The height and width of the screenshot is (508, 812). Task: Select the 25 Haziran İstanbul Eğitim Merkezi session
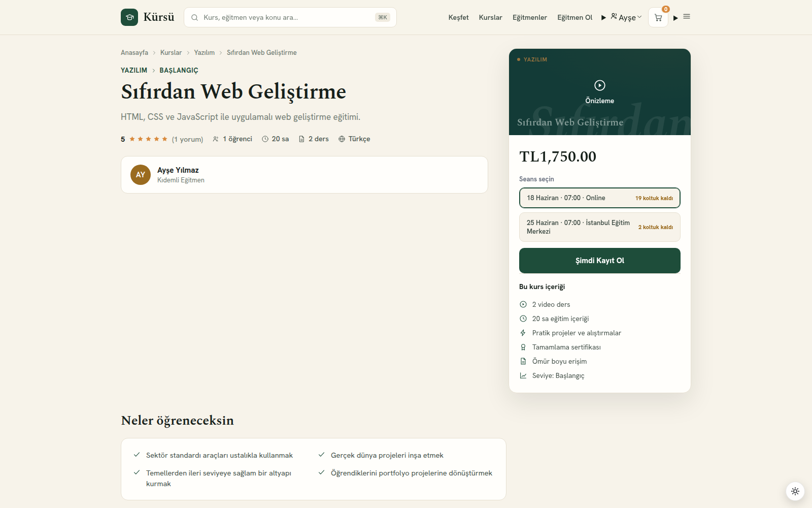click(600, 227)
